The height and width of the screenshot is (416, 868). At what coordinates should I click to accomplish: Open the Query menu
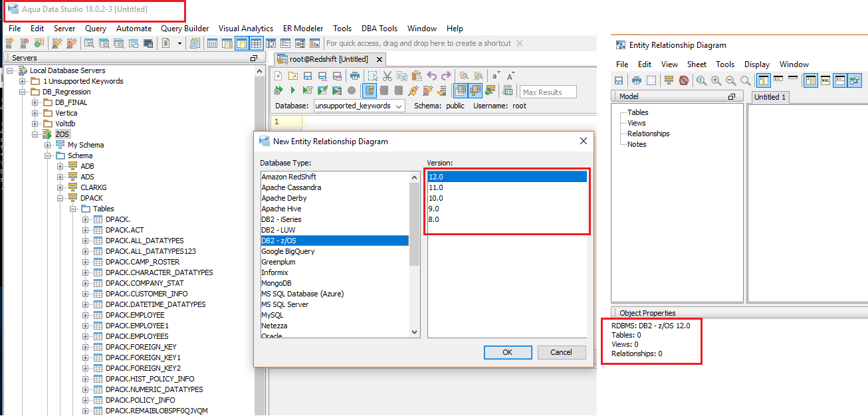point(96,29)
